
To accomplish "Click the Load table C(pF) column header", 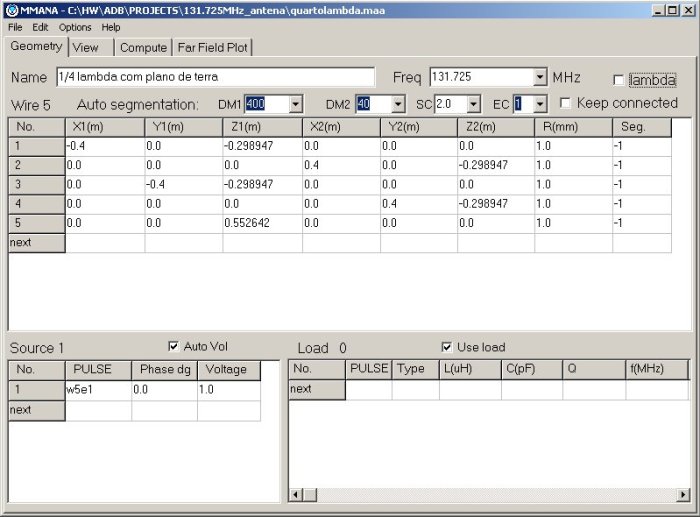I will (532, 369).
